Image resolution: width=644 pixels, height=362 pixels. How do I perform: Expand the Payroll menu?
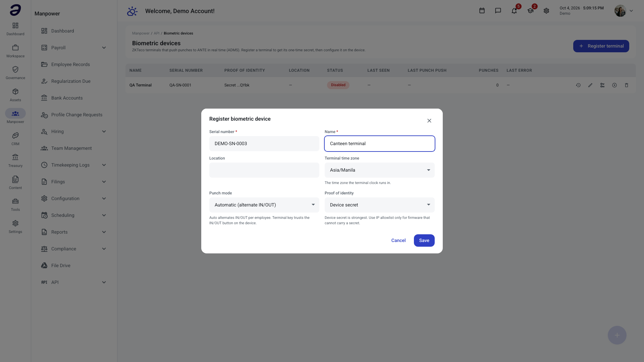[x=73, y=48]
